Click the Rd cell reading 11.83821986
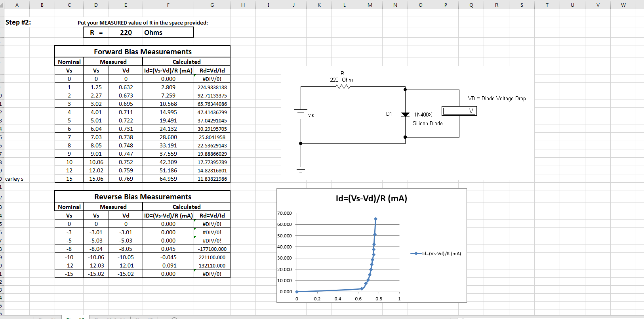The image size is (644, 319). pos(212,179)
